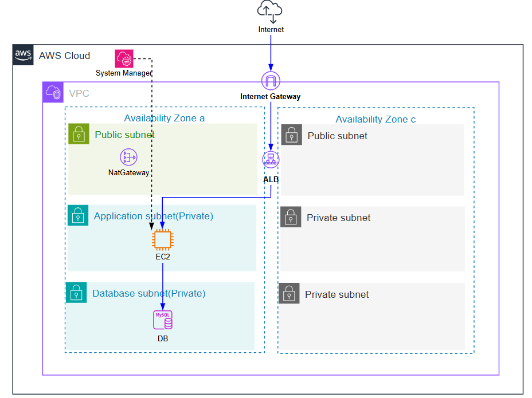Viewport: 532px width, 398px height.
Task: Click the ALB load balancer icon
Action: click(271, 161)
